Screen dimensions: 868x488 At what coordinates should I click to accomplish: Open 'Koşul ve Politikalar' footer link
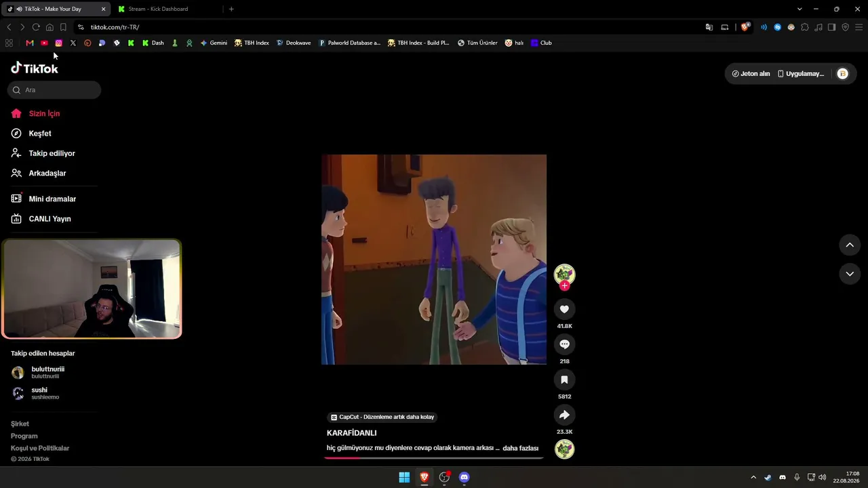(x=40, y=448)
